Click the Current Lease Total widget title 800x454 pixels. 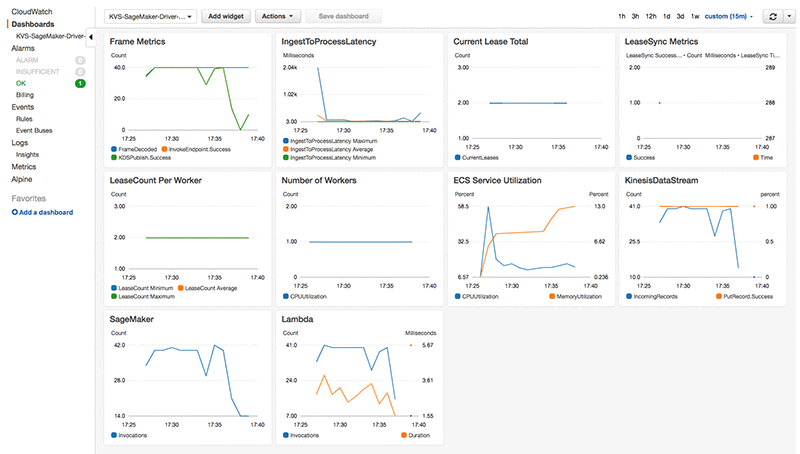coord(491,42)
